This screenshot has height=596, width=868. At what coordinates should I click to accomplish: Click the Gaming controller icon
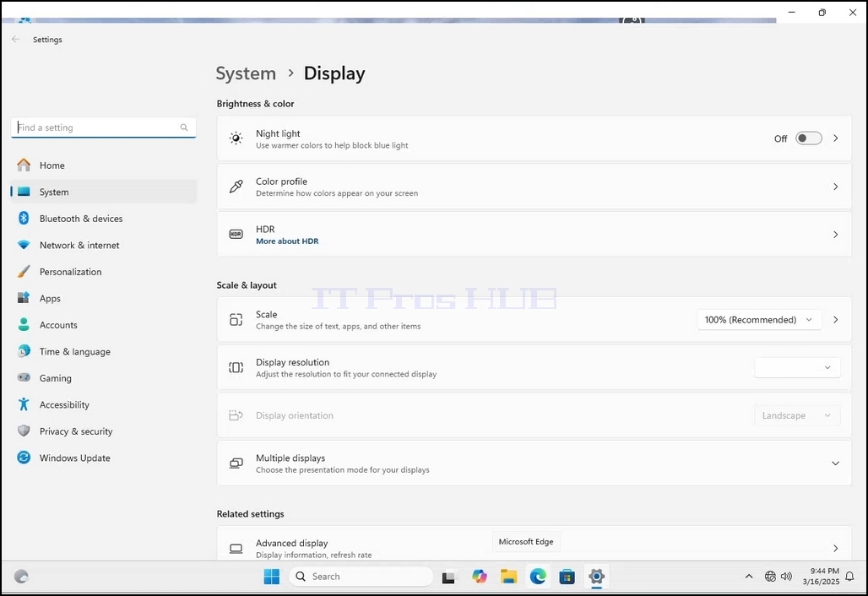[24, 377]
